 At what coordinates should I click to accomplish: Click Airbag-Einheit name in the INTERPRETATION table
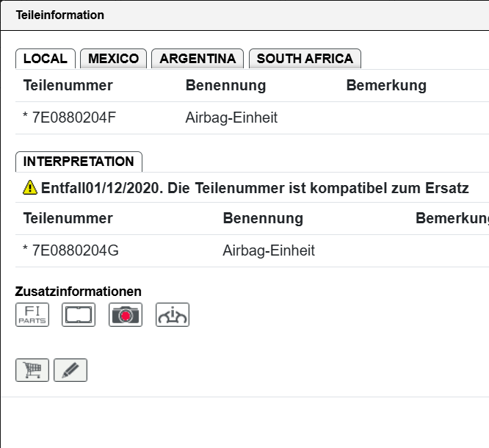coord(269,250)
